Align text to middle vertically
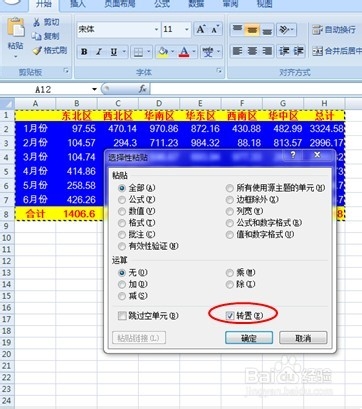Screen dimensions: 362x409 (x=252, y=29)
